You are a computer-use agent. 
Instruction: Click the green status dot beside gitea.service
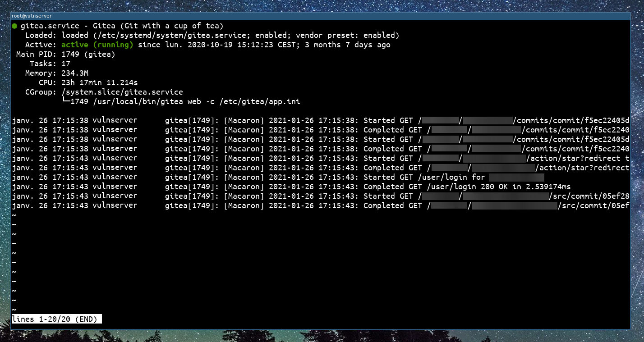pos(15,26)
